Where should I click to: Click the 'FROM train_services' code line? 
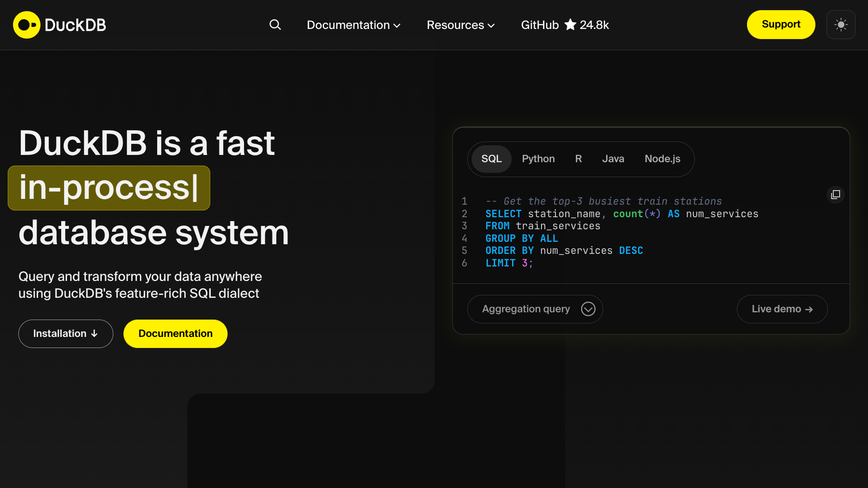point(542,226)
